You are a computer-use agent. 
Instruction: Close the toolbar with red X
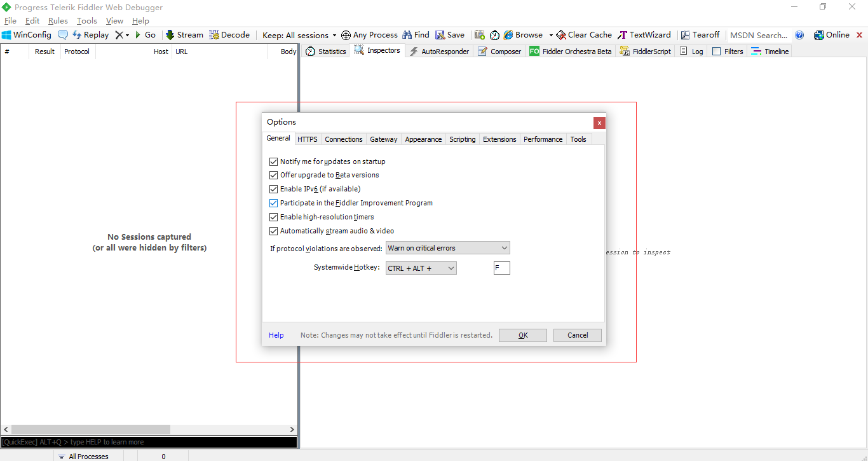click(860, 35)
